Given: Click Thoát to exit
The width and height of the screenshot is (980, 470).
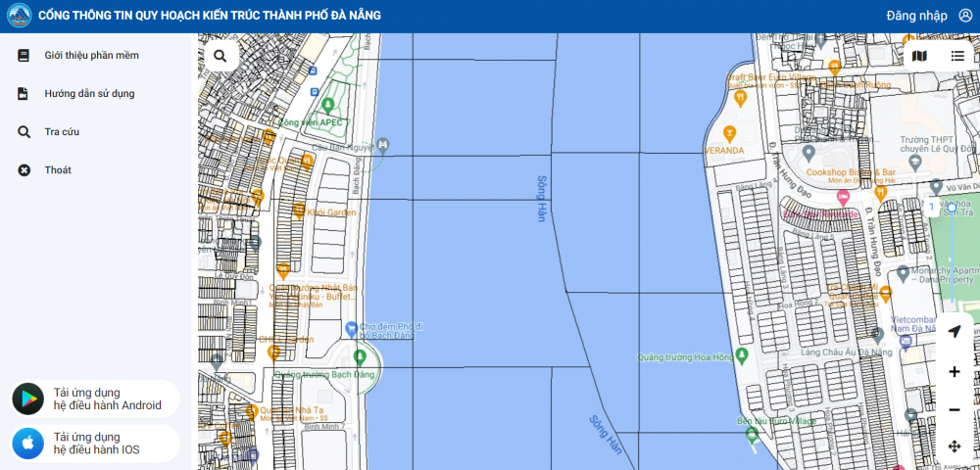Looking at the screenshot, I should (58, 170).
